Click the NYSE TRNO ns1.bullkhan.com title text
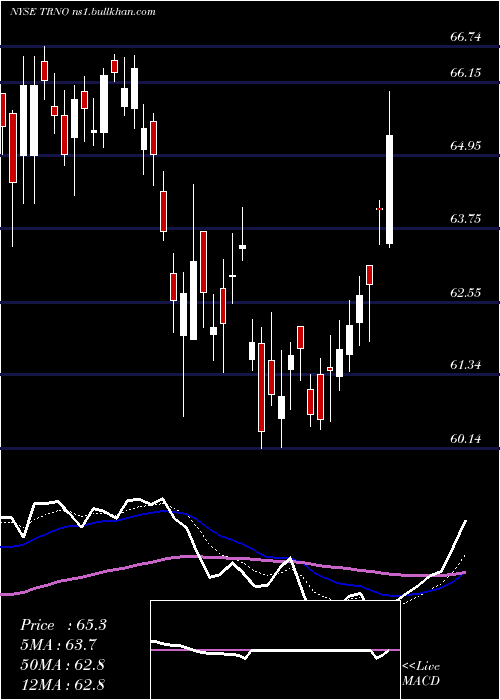The width and height of the screenshot is (500, 700). click(x=83, y=12)
